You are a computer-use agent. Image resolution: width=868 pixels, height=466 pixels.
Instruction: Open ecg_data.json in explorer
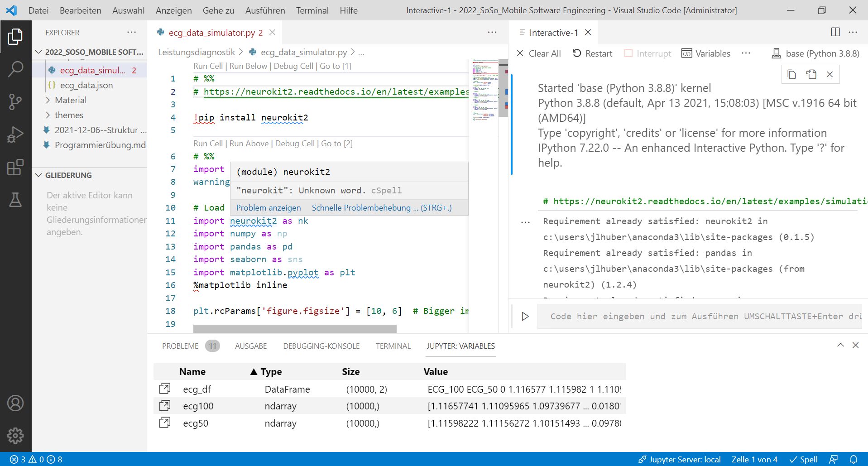click(x=90, y=85)
